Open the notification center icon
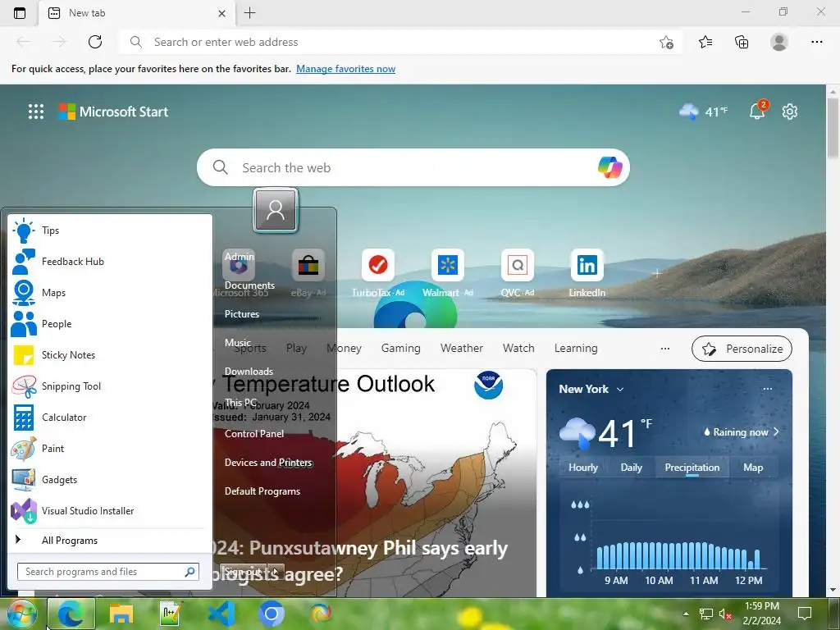Screen dimensions: 840x630 [x=804, y=614]
